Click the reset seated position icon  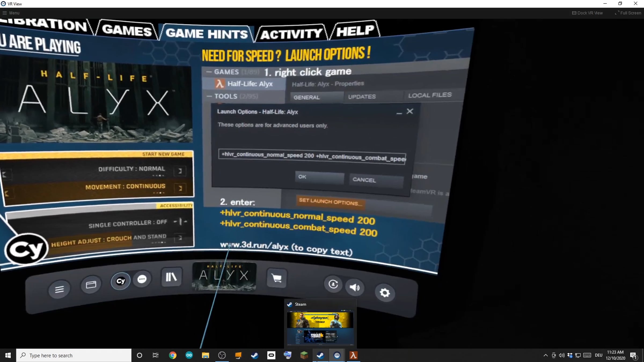point(333,284)
